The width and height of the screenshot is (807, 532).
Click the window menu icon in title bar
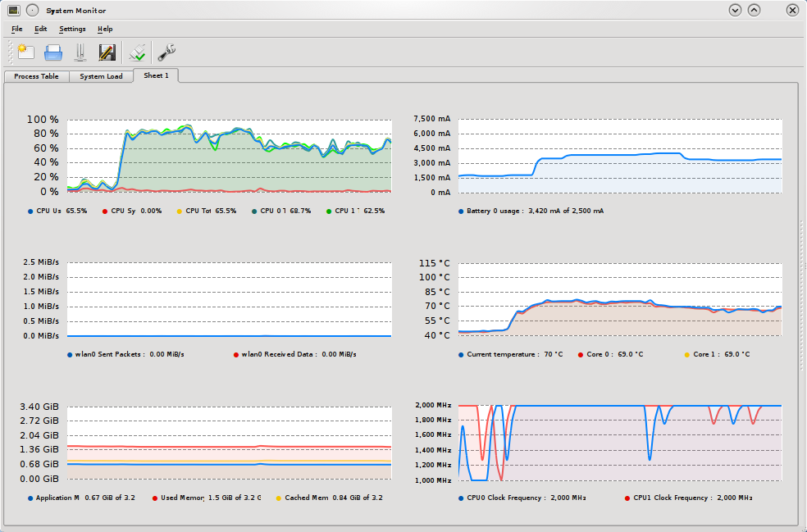tap(14, 11)
